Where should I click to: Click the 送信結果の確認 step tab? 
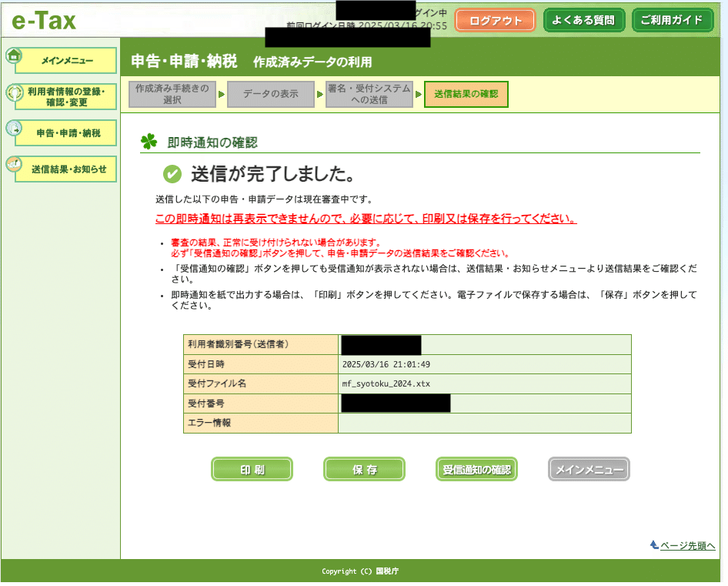pos(466,93)
